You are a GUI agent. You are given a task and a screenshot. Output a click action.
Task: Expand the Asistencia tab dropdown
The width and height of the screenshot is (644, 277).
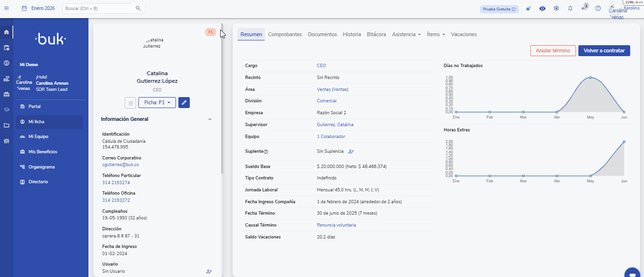pyautogui.click(x=406, y=34)
